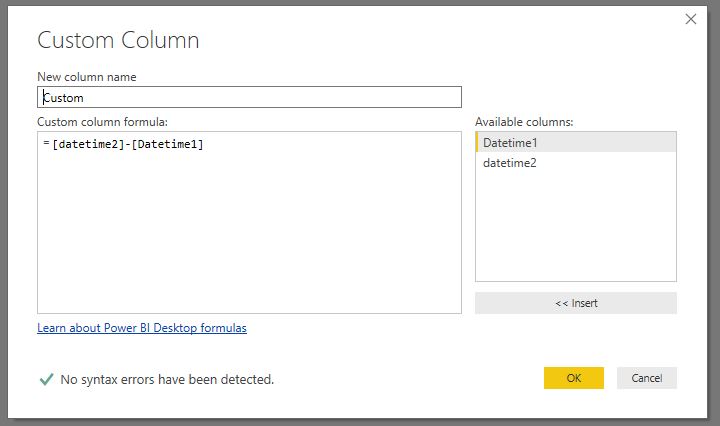
Task: Click 'No syntax errors have been detected' message
Action: [167, 380]
